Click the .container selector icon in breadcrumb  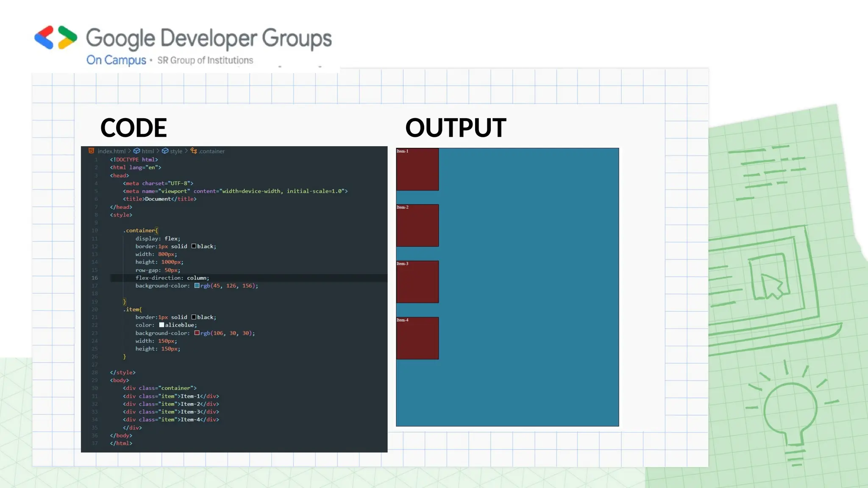click(194, 151)
